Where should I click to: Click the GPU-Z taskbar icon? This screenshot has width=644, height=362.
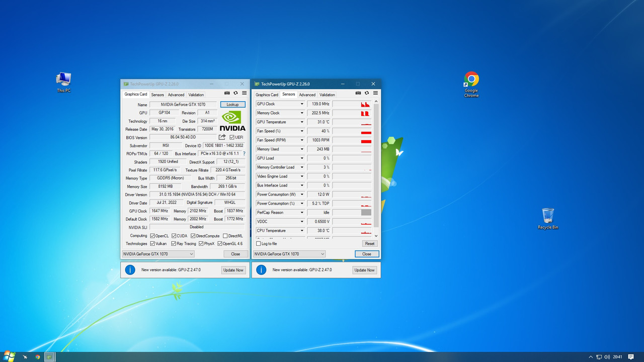pos(49,357)
